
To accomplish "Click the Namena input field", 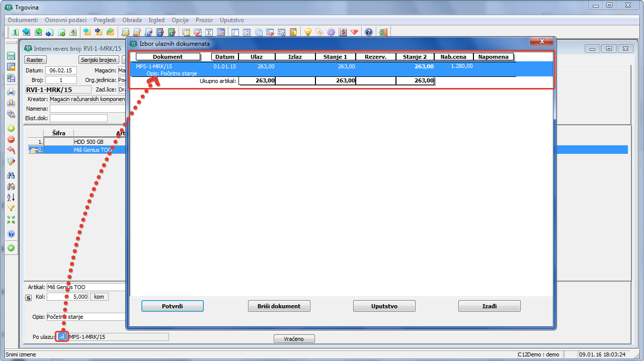I will 88,109.
